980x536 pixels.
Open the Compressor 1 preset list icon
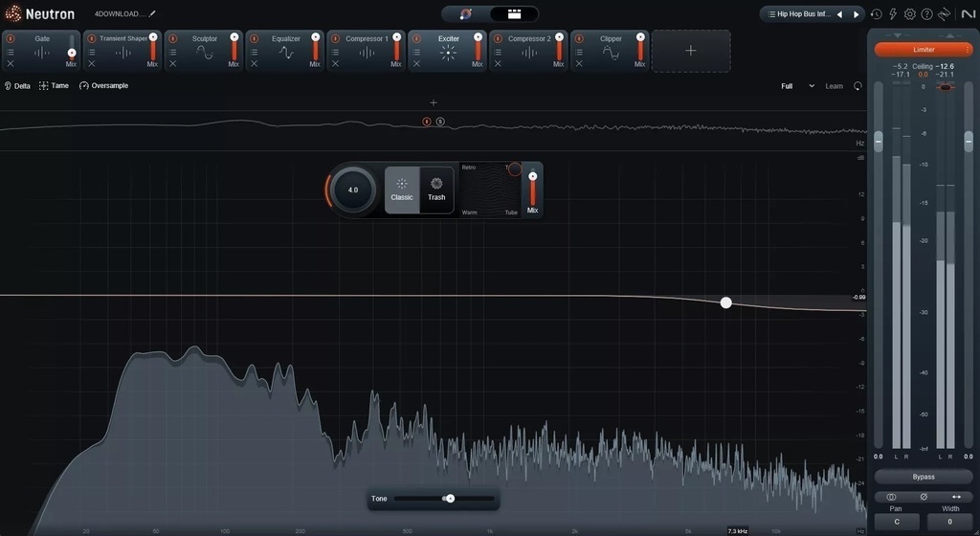click(335, 52)
